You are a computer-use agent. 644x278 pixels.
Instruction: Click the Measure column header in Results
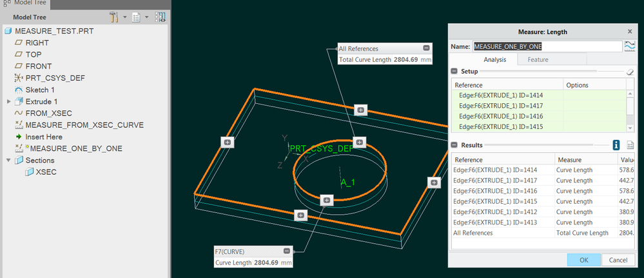586,159
